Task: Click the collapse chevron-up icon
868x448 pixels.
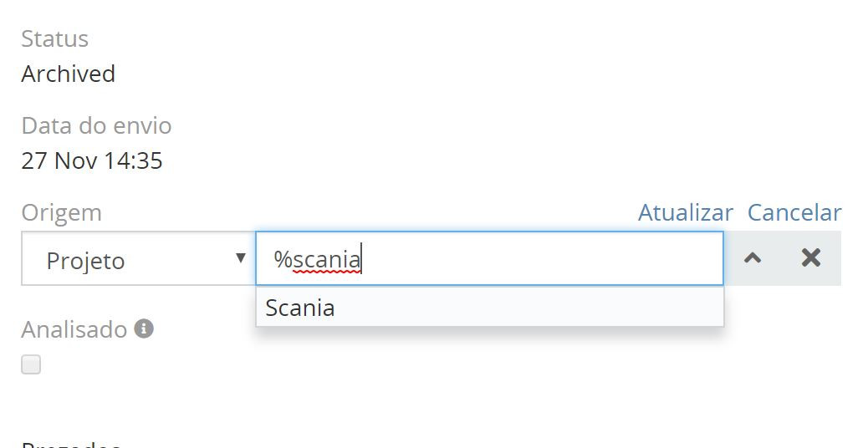Action: click(753, 258)
